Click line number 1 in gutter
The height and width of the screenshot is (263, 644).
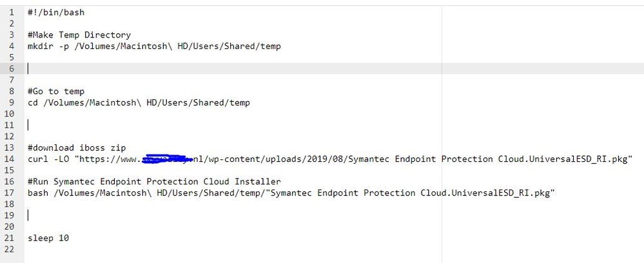[12, 12]
